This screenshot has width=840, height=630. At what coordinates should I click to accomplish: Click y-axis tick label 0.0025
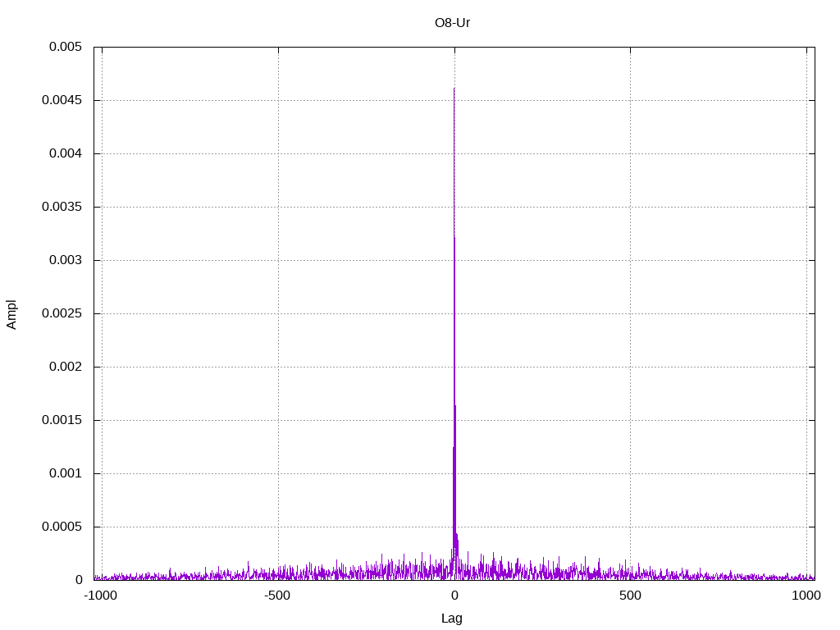pyautogui.click(x=62, y=313)
